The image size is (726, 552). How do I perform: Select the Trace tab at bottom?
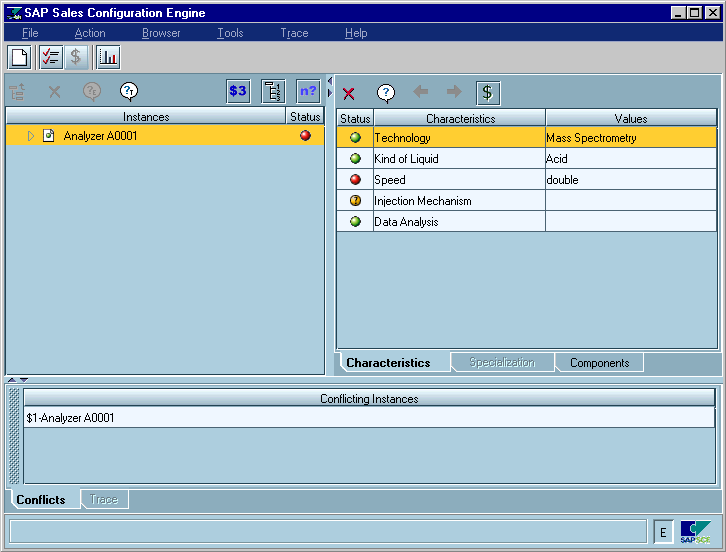pos(104,499)
